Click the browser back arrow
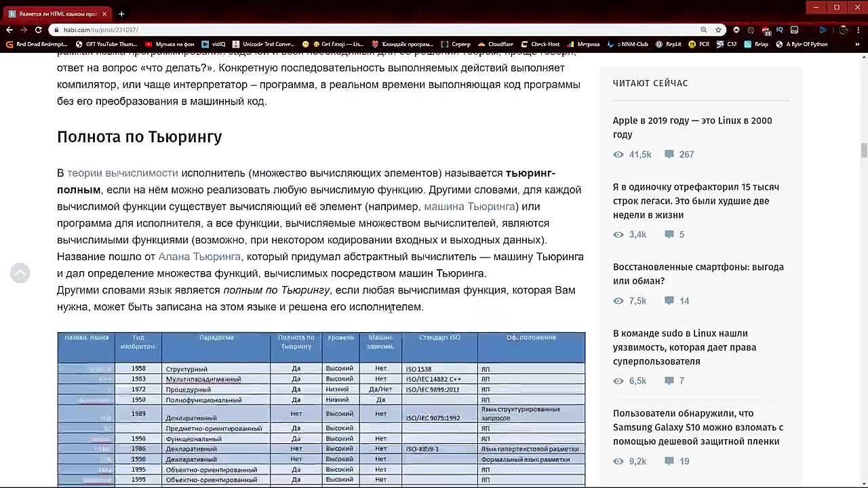 coord(9,30)
